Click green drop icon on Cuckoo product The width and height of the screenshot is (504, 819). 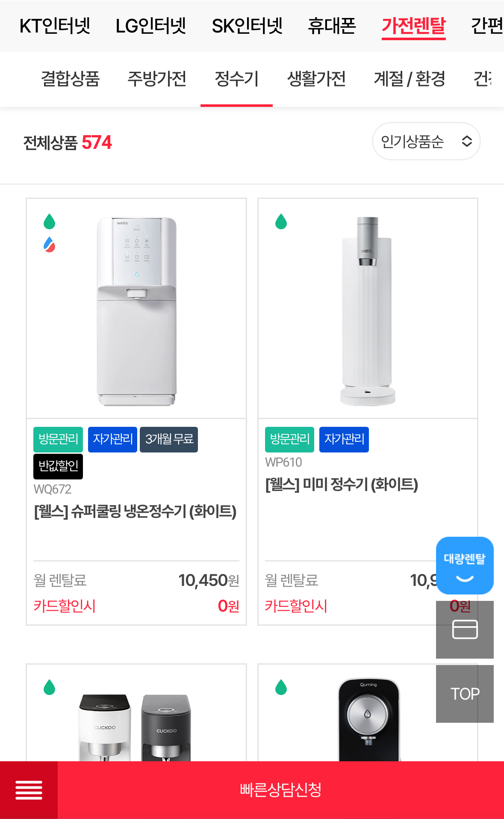pyautogui.click(x=50, y=687)
